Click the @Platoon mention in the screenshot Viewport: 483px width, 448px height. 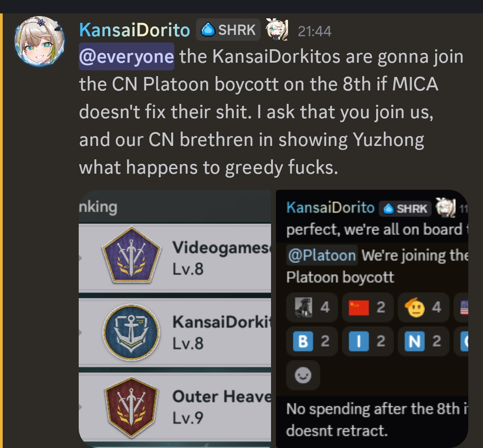(x=322, y=255)
